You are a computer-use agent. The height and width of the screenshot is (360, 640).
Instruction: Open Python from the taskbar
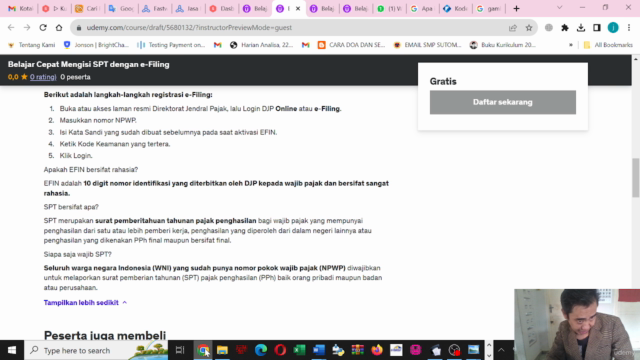point(338,350)
